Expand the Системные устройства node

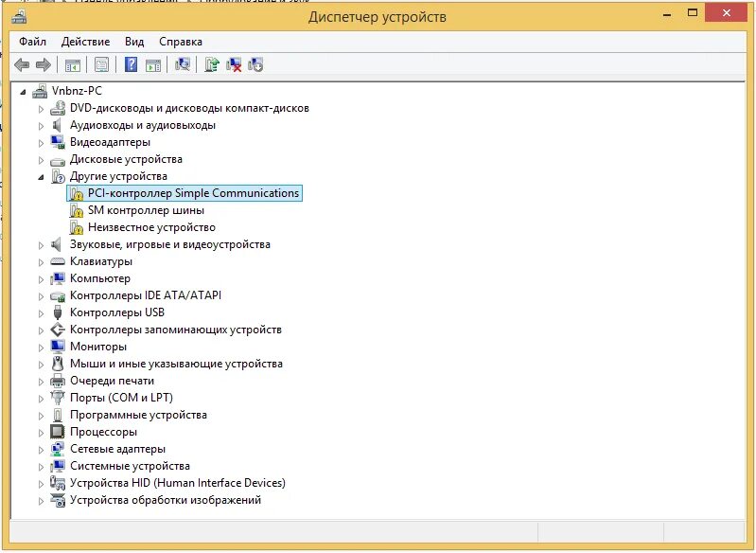tap(41, 467)
